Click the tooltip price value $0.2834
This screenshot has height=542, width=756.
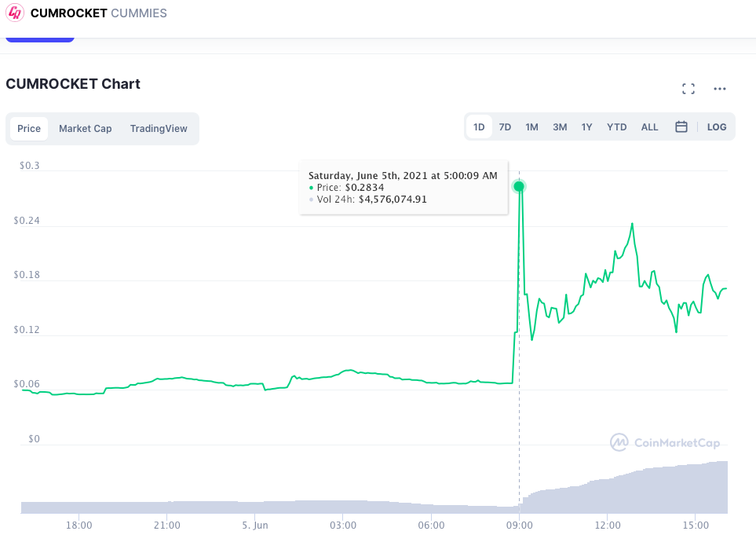[x=364, y=188]
